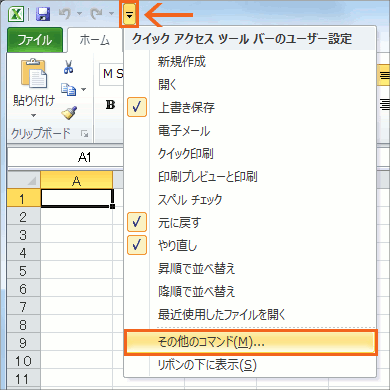This screenshot has height=390, width=390.
Task: Select row 7 header
Action: point(24,307)
